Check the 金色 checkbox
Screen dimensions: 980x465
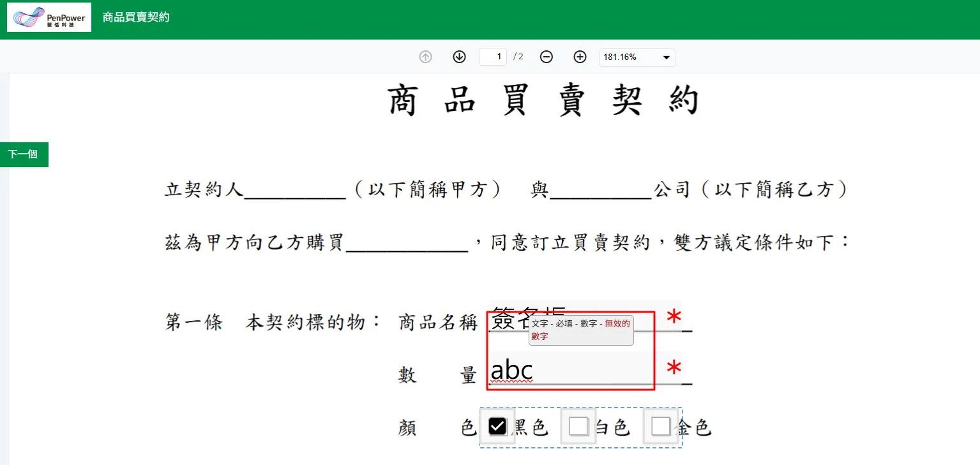[x=661, y=426]
